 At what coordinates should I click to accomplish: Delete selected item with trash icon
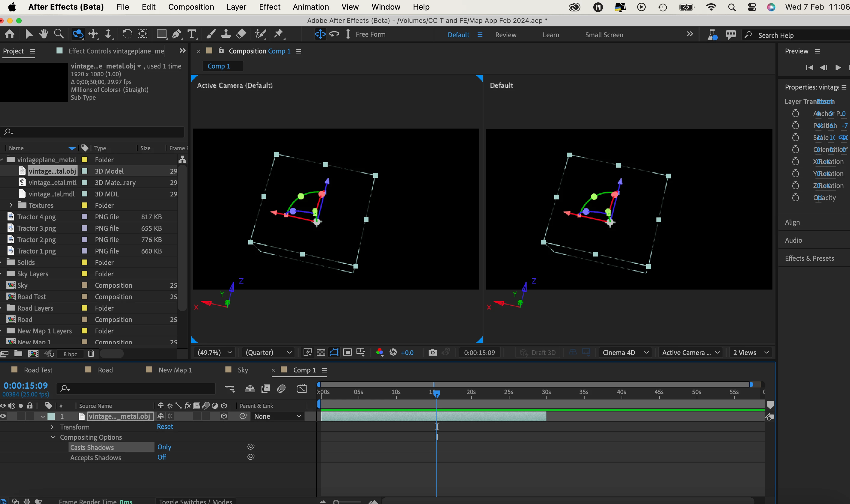(x=91, y=354)
